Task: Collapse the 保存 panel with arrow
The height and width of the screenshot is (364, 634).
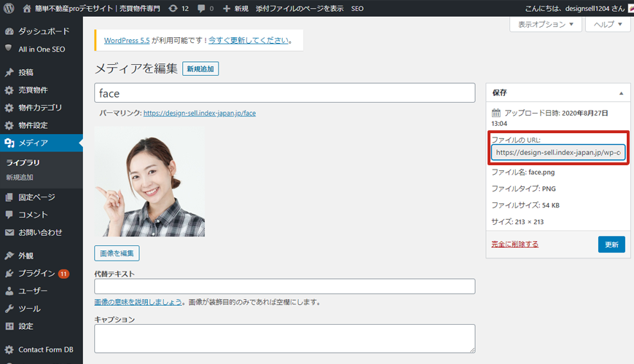Action: pos(621,93)
